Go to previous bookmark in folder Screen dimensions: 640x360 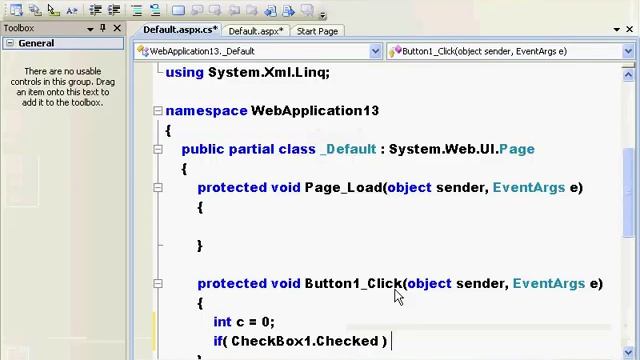click(x=234, y=10)
